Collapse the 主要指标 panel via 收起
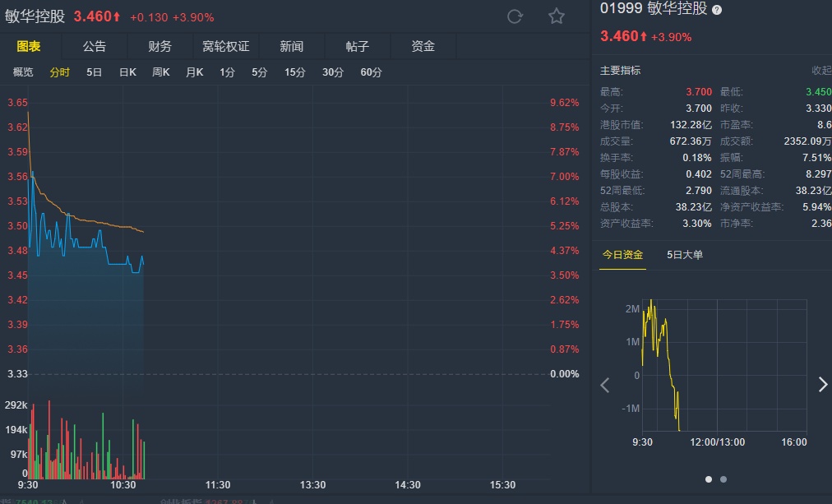 (x=821, y=71)
